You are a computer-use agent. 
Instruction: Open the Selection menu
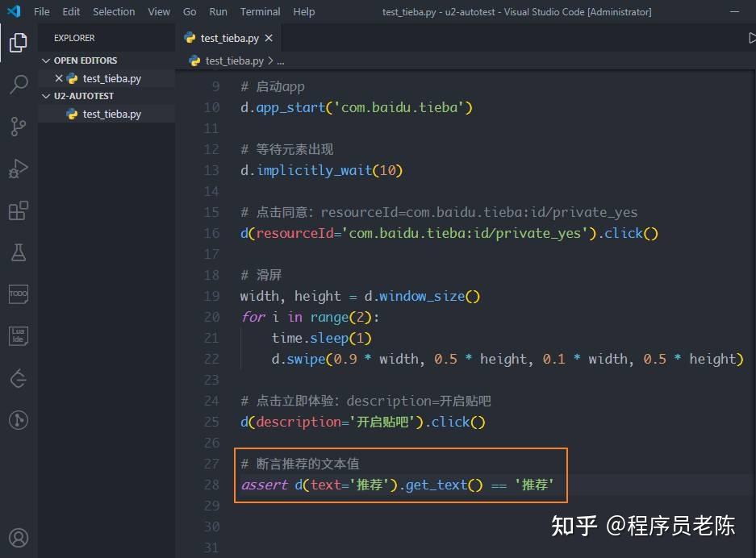[114, 11]
